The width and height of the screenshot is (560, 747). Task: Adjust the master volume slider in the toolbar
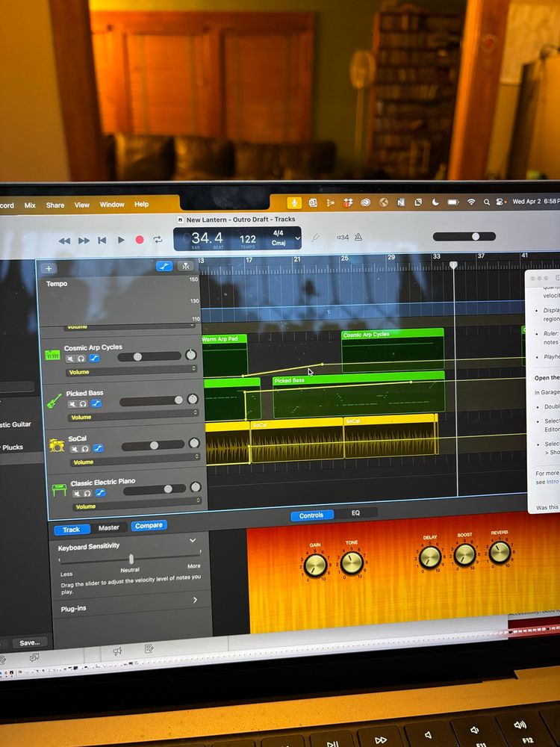click(x=464, y=236)
